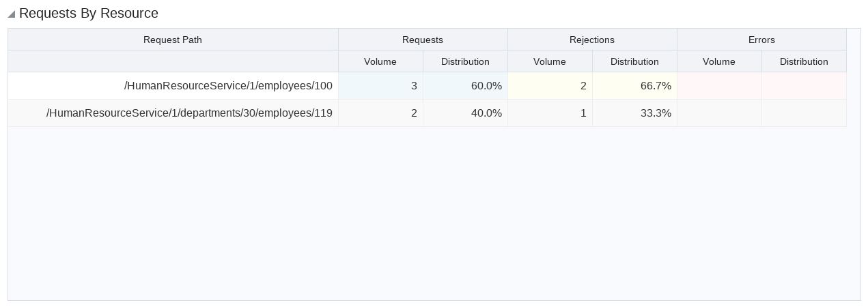Click rejections volume cell for employees/100
The width and height of the screenshot is (868, 307).
550,86
